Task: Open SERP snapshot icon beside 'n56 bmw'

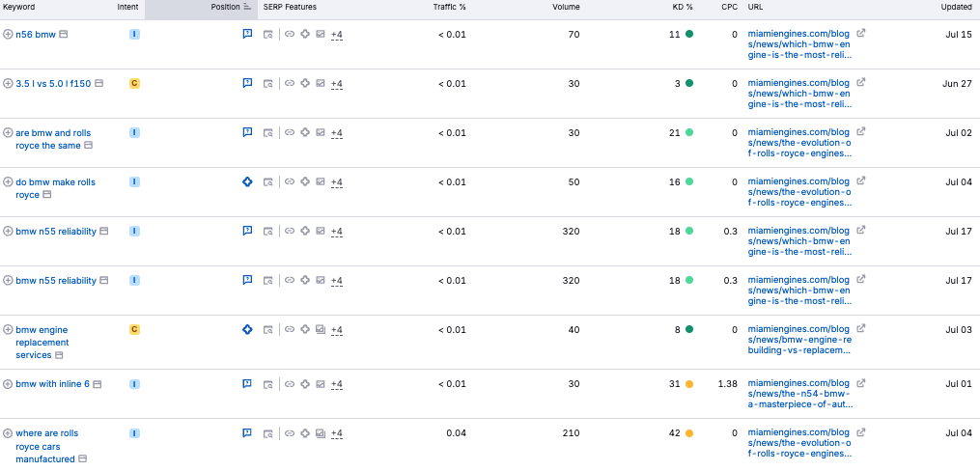Action: click(x=63, y=35)
